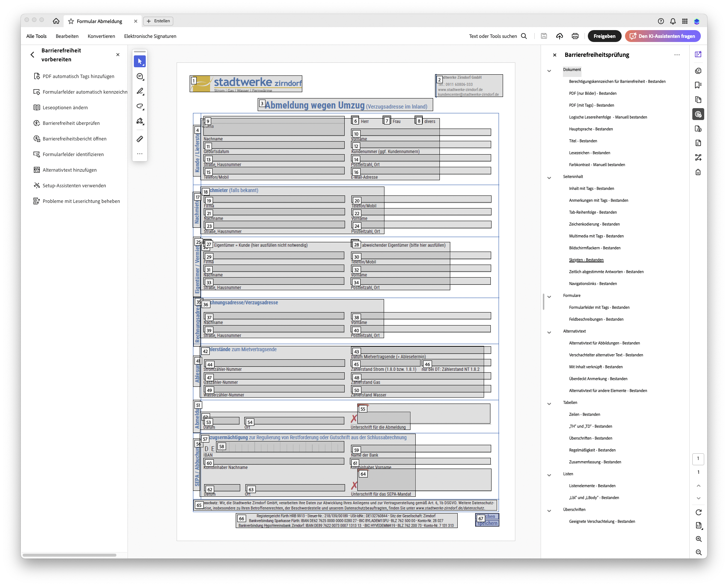This screenshot has height=586, width=728.
Task: Click the upload to cloud icon
Action: click(x=559, y=36)
